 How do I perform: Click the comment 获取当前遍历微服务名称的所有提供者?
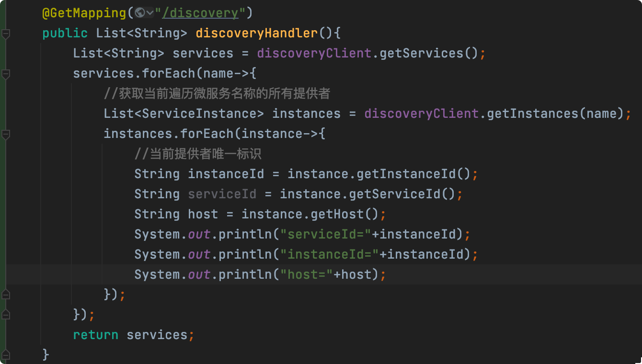tap(217, 93)
